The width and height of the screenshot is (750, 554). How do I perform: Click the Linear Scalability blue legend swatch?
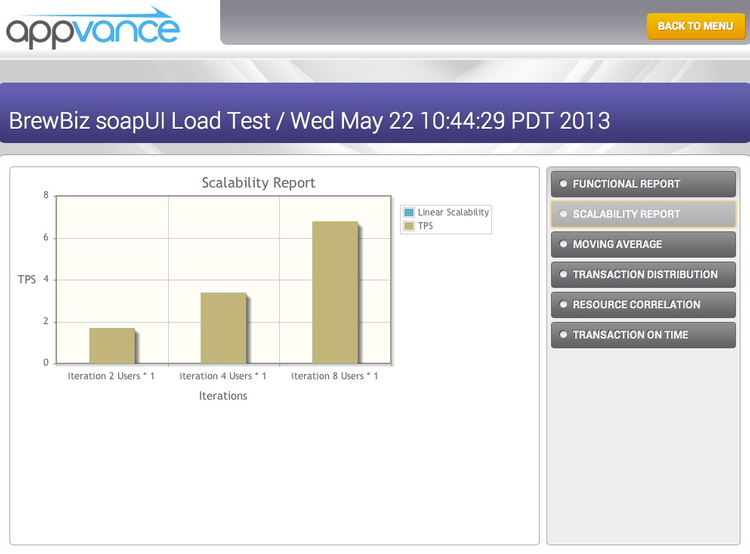(x=409, y=212)
